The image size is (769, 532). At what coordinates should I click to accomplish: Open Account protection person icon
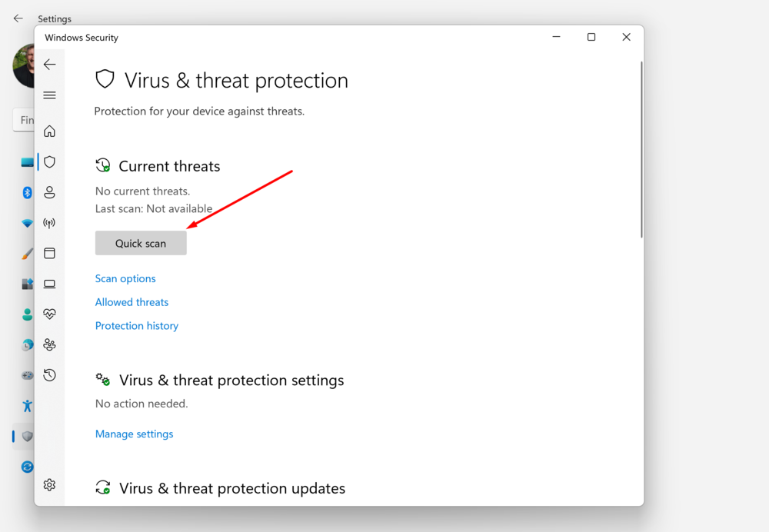(50, 192)
